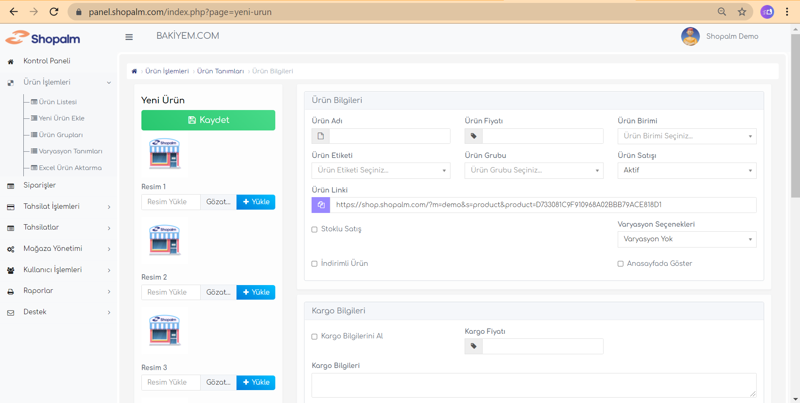Click the browser reload icon

point(54,12)
